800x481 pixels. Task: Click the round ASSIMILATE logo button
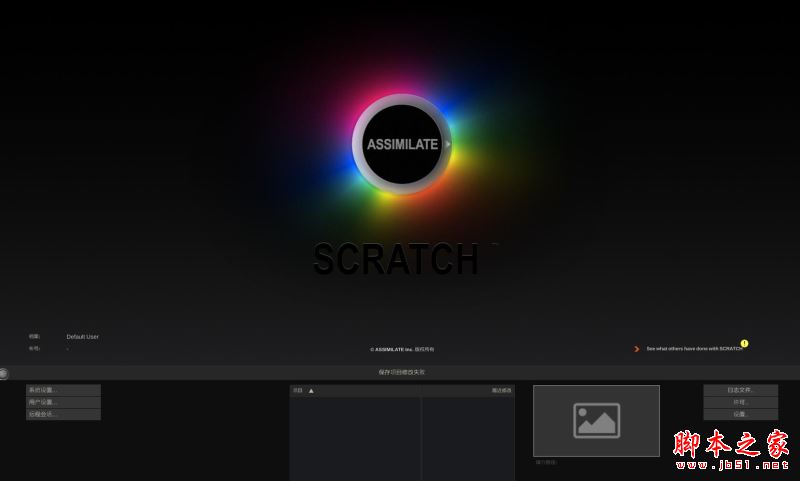(x=402, y=144)
